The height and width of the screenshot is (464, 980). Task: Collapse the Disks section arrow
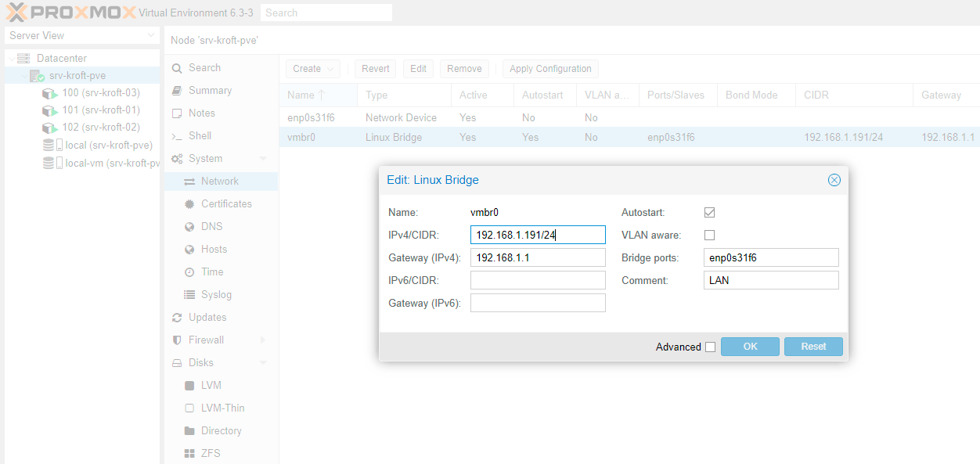click(x=263, y=363)
